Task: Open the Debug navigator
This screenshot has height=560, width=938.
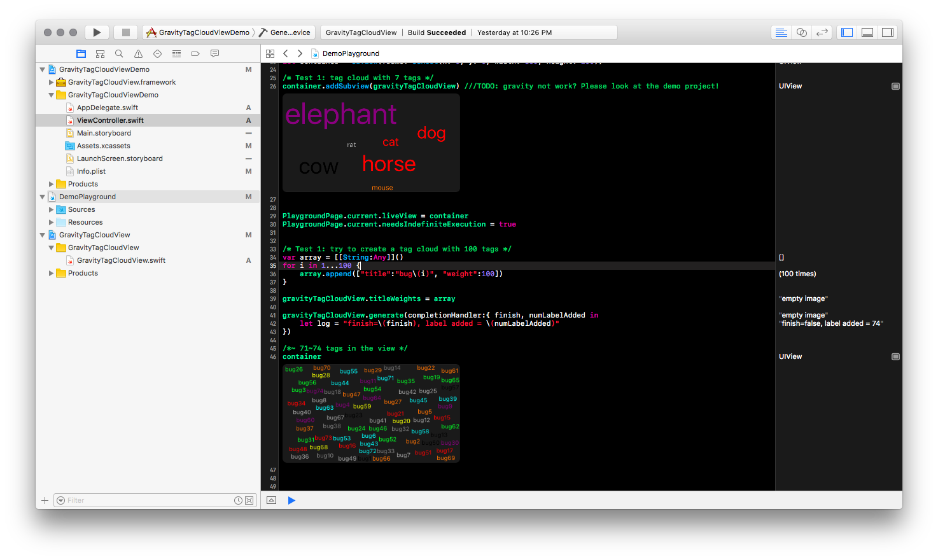Action: coord(176,53)
